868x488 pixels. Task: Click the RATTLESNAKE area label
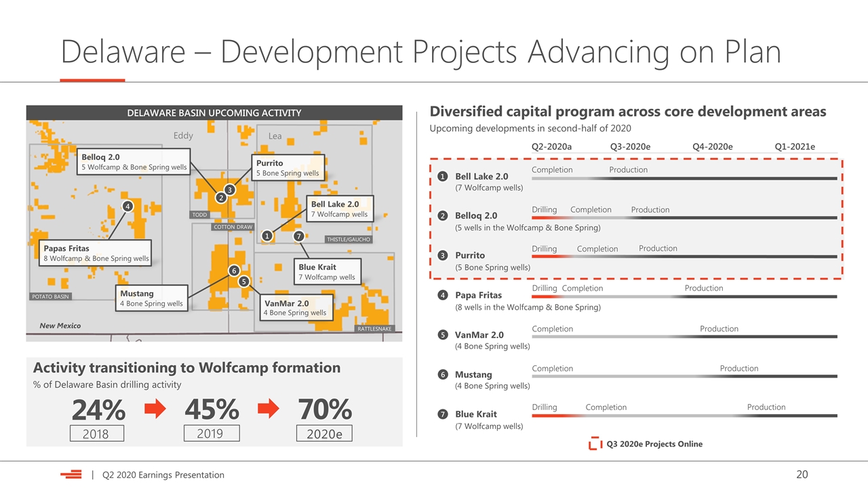tap(374, 329)
